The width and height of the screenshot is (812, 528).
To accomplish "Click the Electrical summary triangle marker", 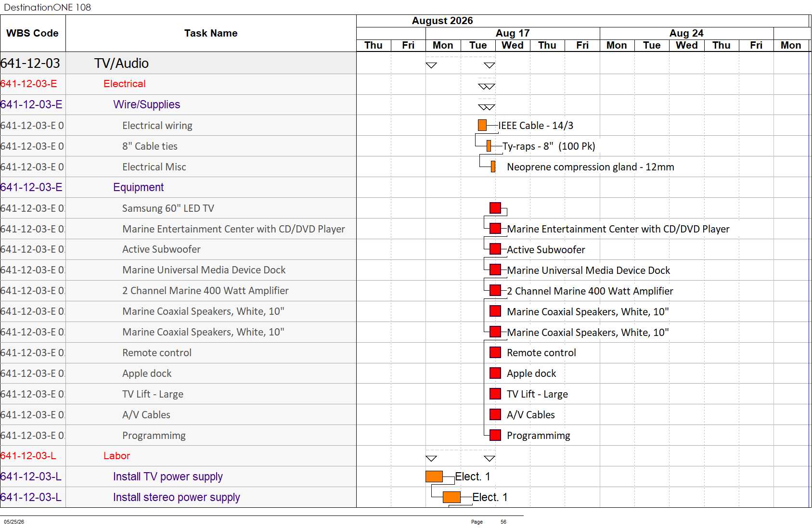I will (487, 87).
